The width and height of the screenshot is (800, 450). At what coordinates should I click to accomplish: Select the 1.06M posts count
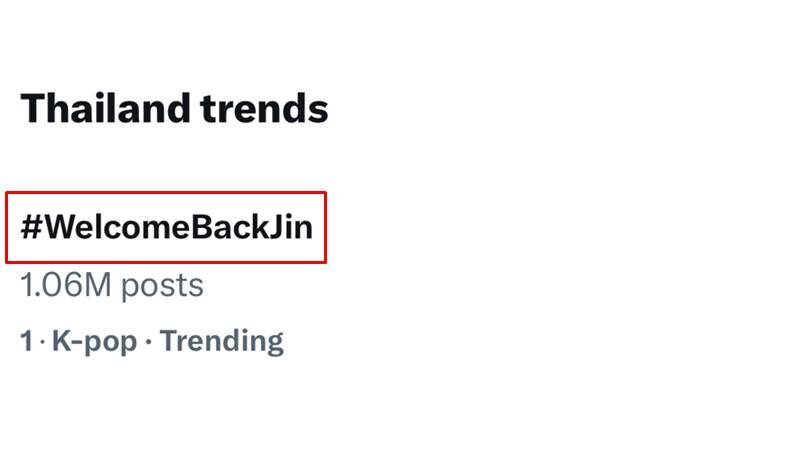112,285
